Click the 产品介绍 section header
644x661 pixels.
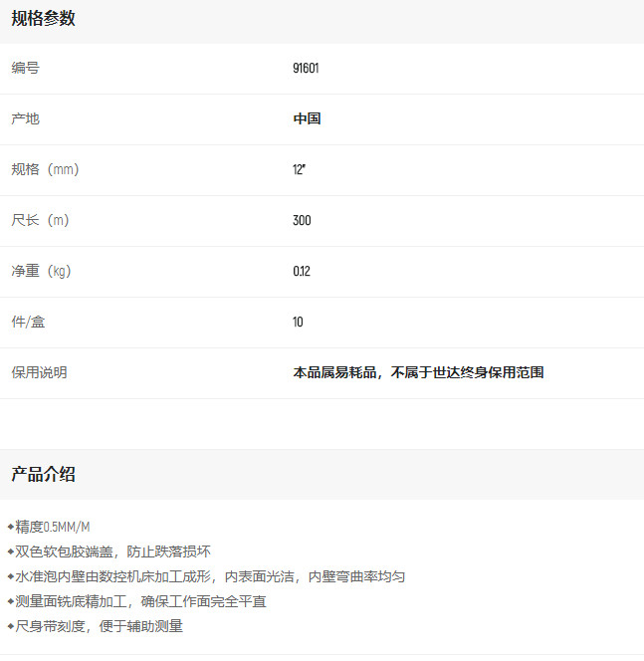coord(43,474)
